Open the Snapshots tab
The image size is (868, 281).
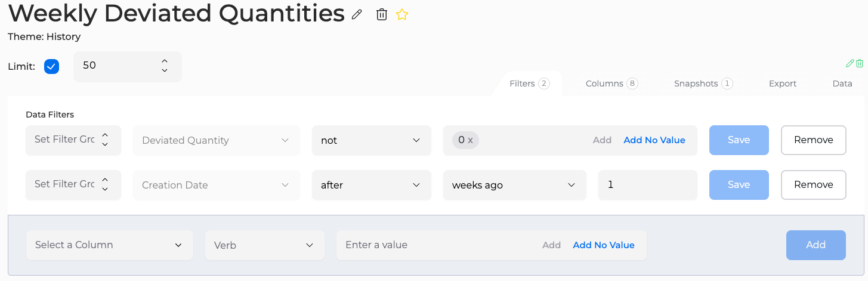pos(703,84)
